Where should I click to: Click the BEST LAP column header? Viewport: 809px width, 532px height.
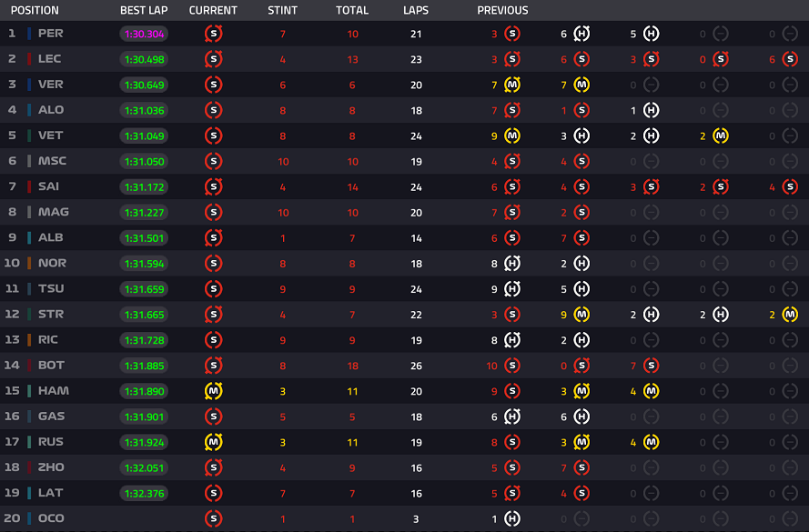[x=144, y=10]
